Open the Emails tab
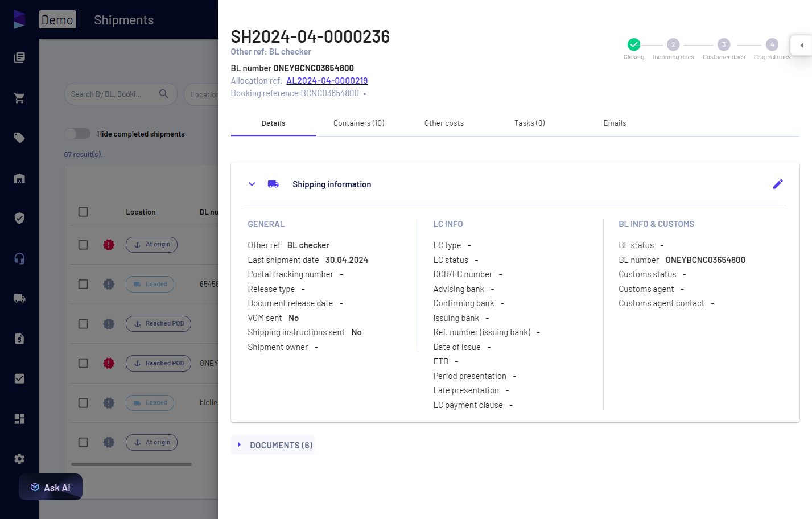The height and width of the screenshot is (519, 812). [615, 123]
